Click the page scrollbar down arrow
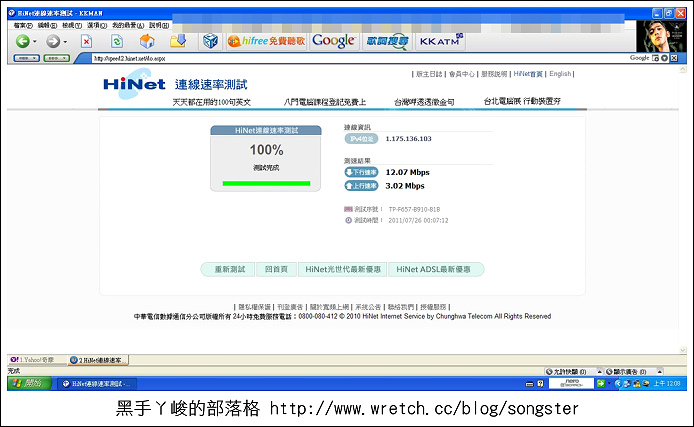 pyautogui.click(x=682, y=350)
